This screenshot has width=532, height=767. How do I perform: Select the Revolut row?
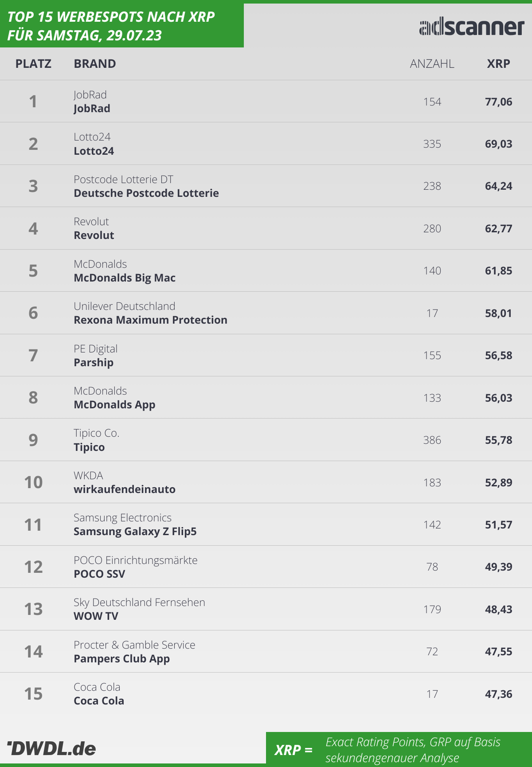coord(266,228)
